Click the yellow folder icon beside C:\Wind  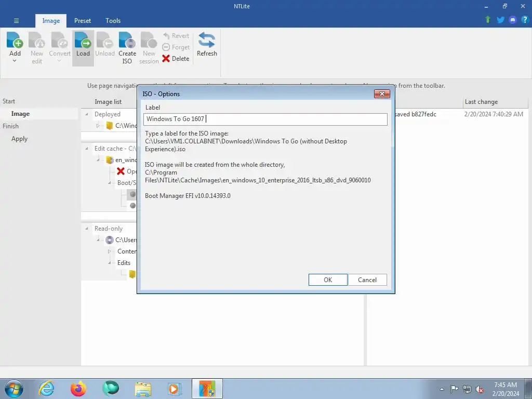coord(109,126)
